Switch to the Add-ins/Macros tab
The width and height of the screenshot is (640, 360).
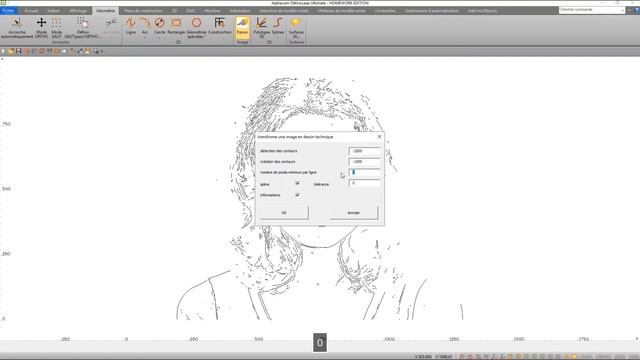pos(482,11)
